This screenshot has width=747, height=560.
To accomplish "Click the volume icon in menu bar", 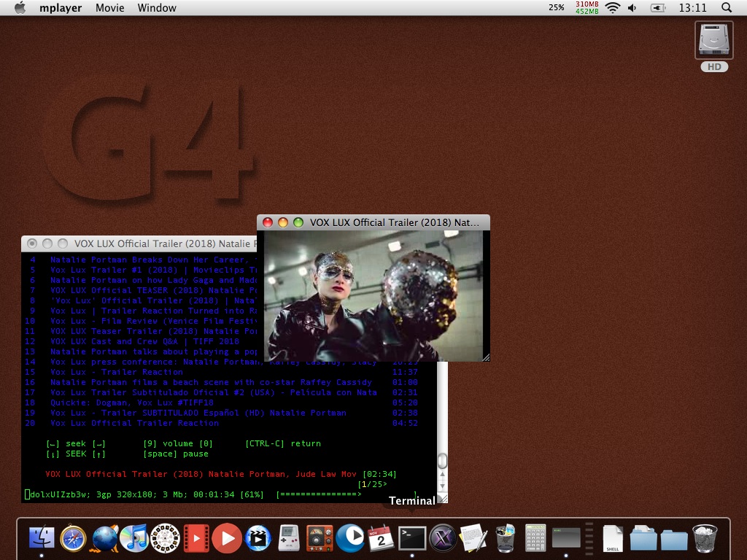I will pyautogui.click(x=632, y=7).
